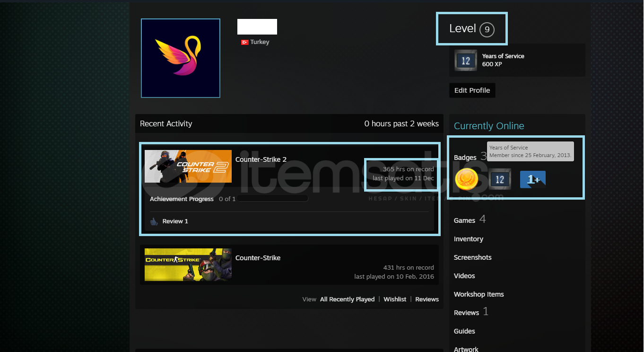This screenshot has height=352, width=644.
Task: Open the Counter-Strike 2 game thumbnail
Action: point(188,166)
